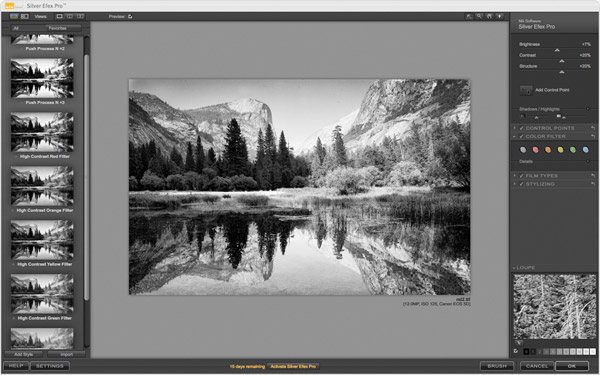Select the single image view icon

coord(60,16)
